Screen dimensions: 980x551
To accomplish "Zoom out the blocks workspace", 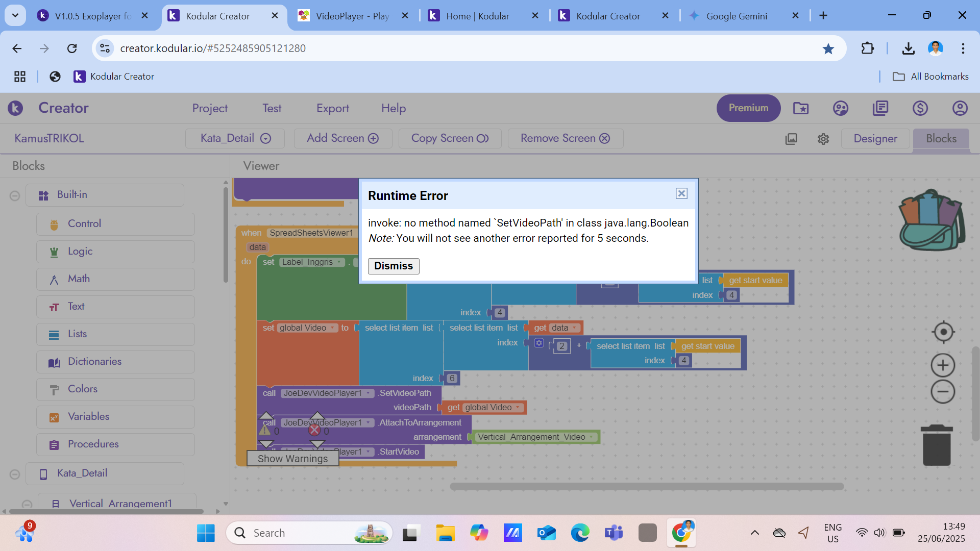I will [x=943, y=392].
